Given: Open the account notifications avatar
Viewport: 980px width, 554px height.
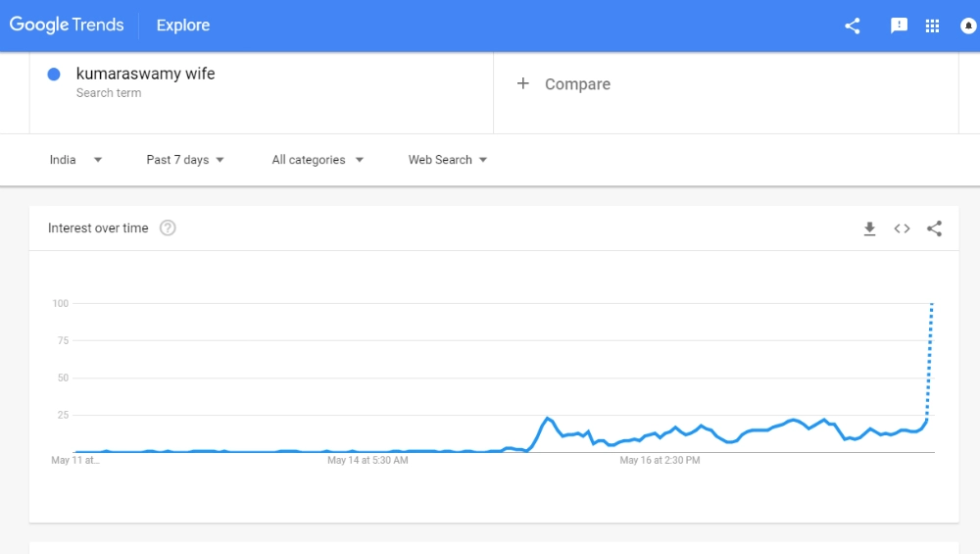Looking at the screenshot, I should click(968, 25).
